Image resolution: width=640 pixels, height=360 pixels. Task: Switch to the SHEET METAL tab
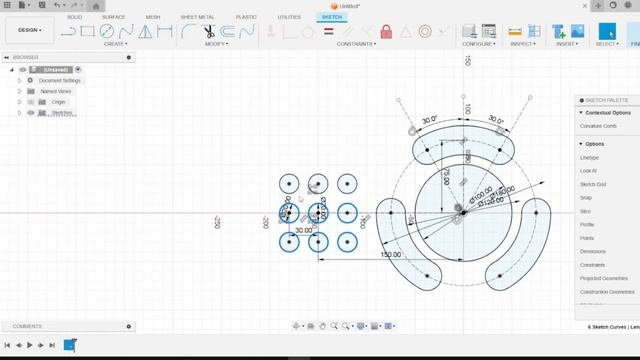coord(197,17)
